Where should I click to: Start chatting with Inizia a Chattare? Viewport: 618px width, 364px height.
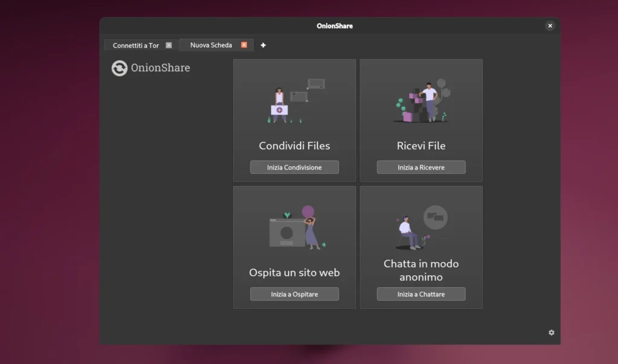point(421,293)
